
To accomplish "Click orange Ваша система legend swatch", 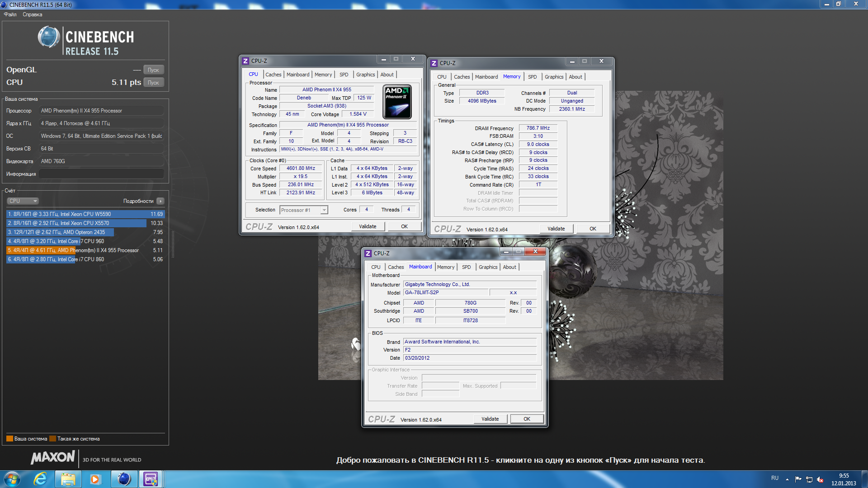I will [9, 439].
